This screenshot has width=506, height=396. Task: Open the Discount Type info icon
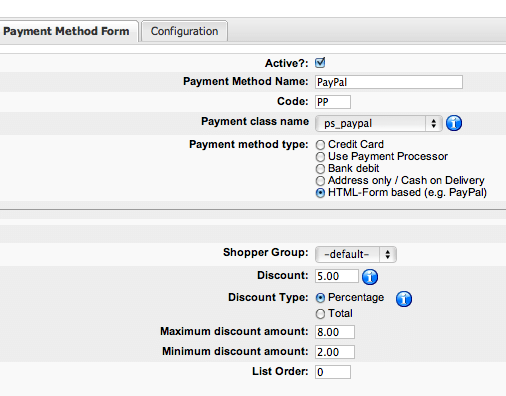[404, 299]
